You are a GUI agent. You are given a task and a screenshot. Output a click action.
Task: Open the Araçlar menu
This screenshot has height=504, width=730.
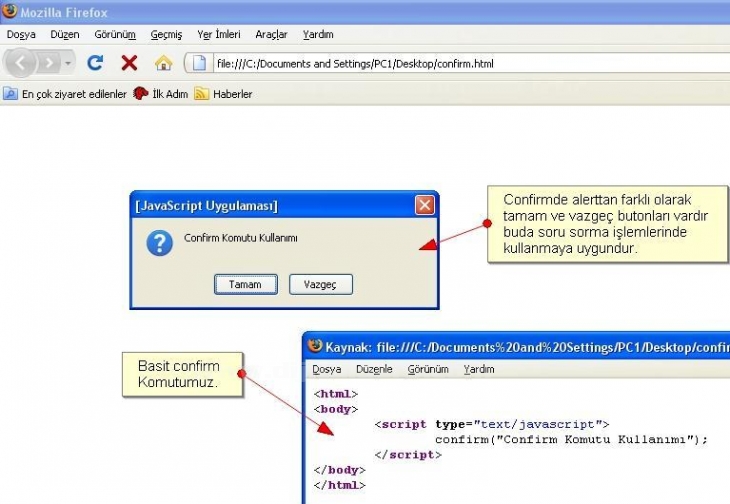271,34
